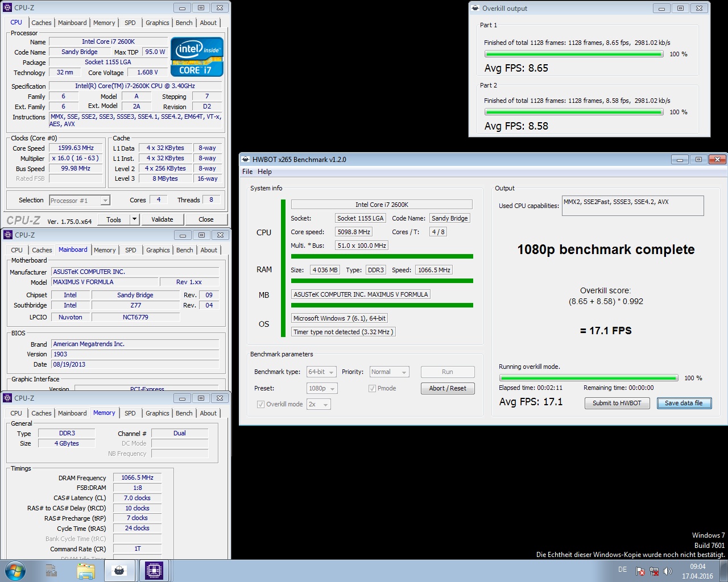Click the Running overkill mode progress bar

coord(589,378)
